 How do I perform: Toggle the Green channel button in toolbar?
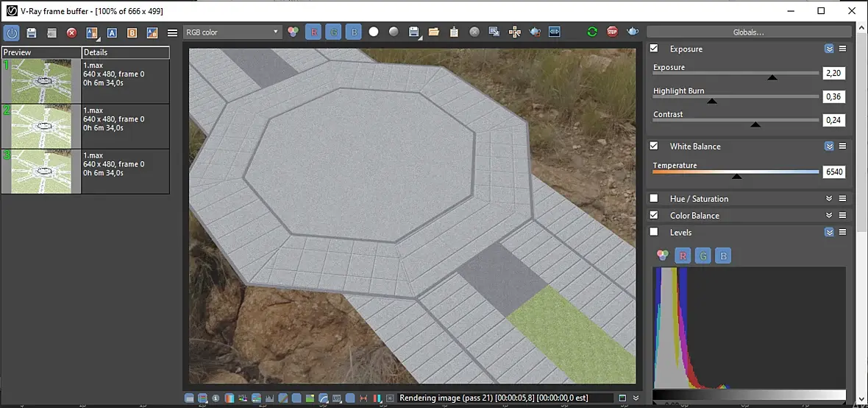[x=334, y=32]
